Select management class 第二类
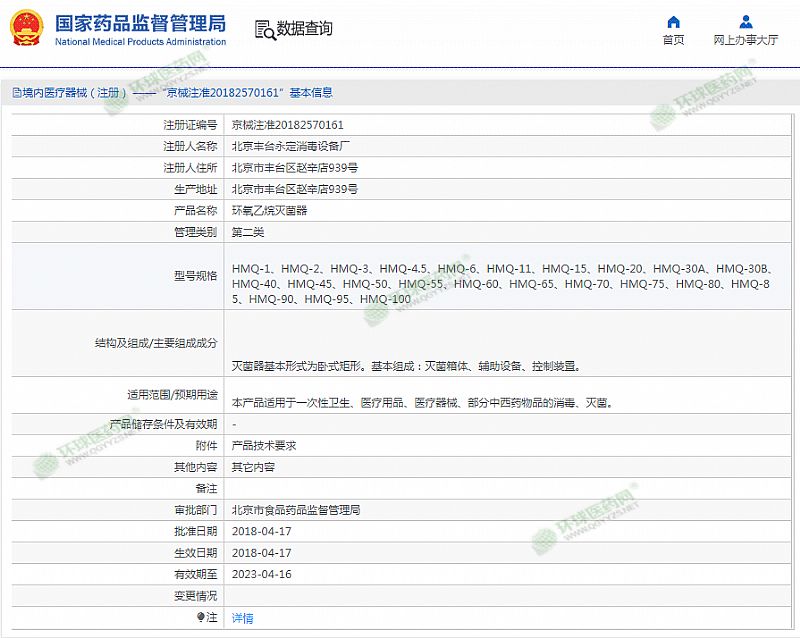The height and width of the screenshot is (638, 800). click(x=248, y=232)
